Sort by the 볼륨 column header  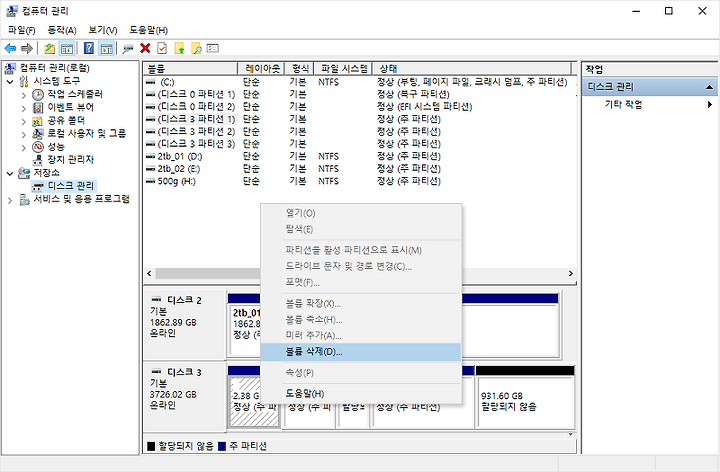coord(191,68)
